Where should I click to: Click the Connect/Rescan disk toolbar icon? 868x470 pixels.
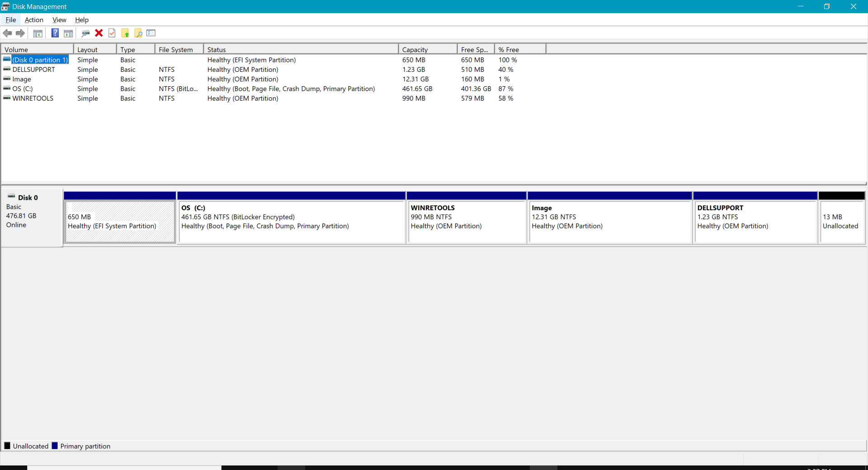click(85, 33)
